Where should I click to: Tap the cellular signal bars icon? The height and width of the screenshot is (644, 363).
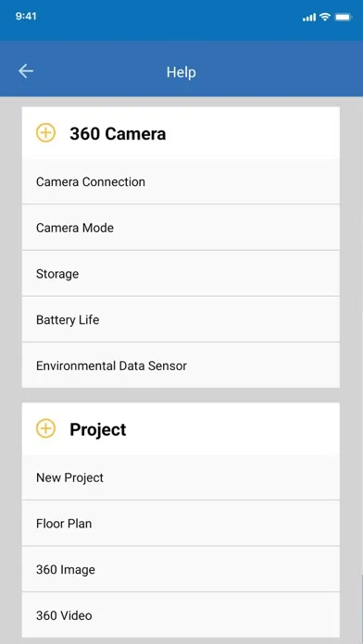point(309,18)
